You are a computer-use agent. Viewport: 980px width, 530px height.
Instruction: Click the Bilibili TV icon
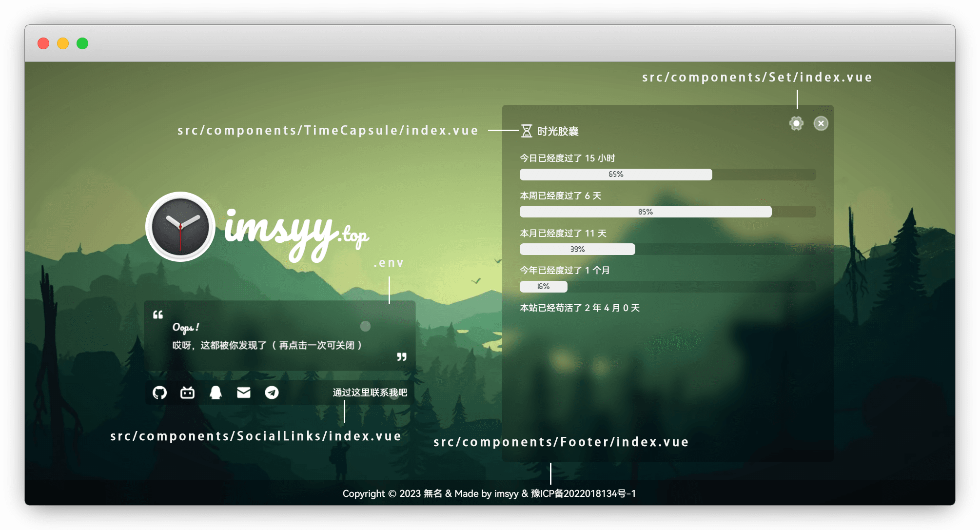point(187,393)
